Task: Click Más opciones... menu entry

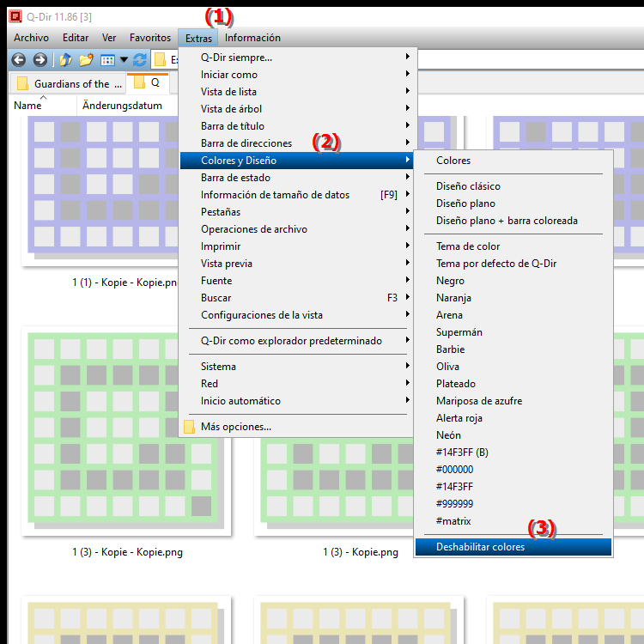Action: coord(295,427)
